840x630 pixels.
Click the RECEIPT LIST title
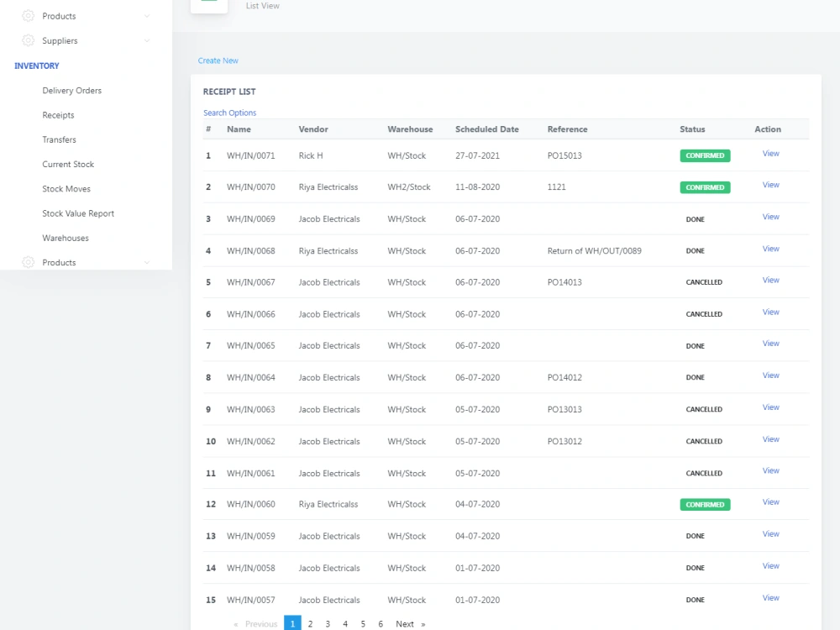click(x=229, y=92)
